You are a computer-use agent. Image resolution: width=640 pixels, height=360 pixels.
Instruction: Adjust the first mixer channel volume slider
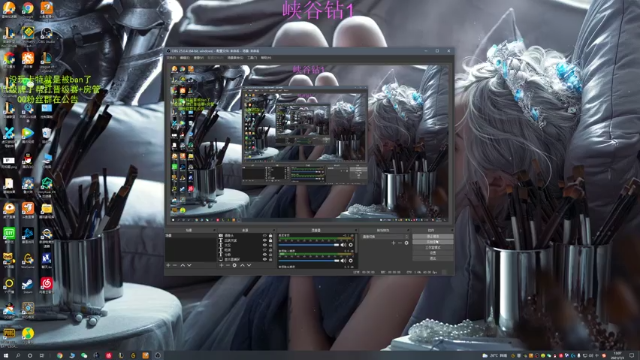(309, 245)
